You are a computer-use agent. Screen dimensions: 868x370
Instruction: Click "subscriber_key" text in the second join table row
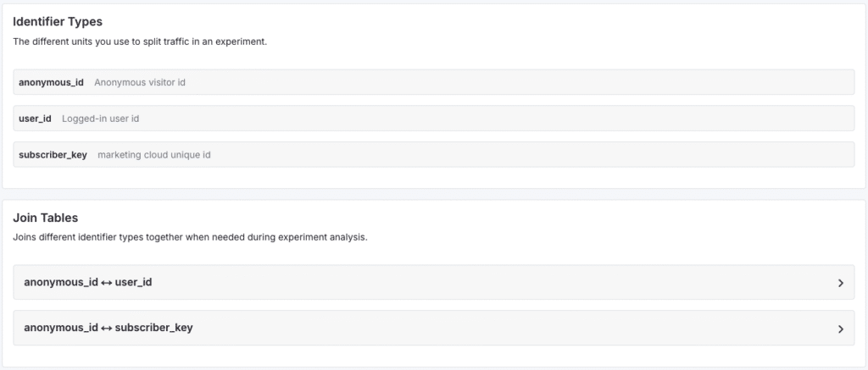pyautogui.click(x=153, y=329)
